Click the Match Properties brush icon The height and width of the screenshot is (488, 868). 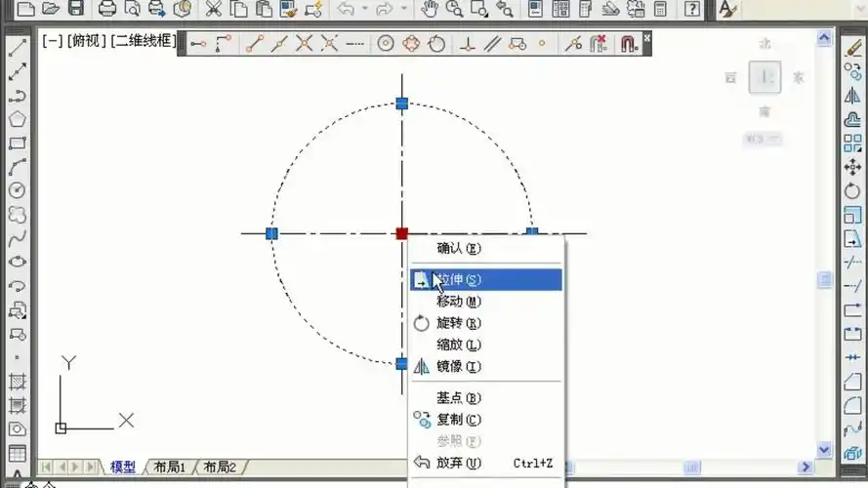pyautogui.click(x=288, y=9)
